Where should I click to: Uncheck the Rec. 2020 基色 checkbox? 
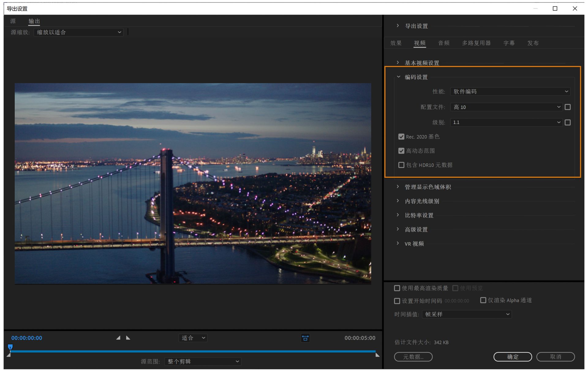pyautogui.click(x=401, y=137)
